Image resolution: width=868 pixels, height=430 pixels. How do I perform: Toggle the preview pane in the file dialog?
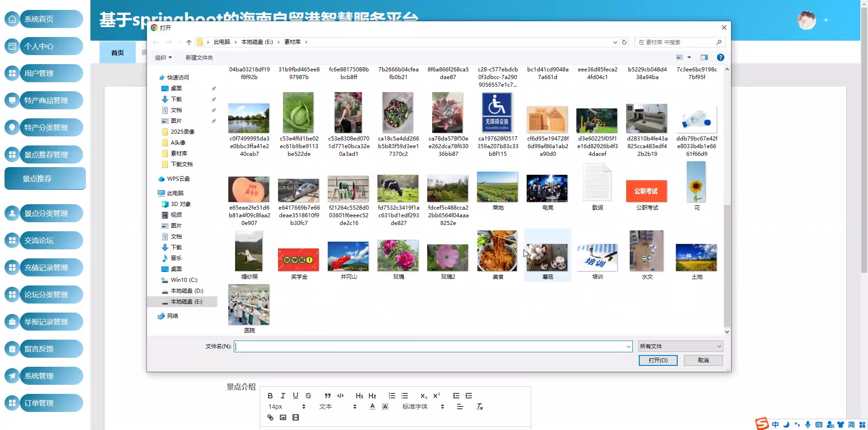point(704,57)
